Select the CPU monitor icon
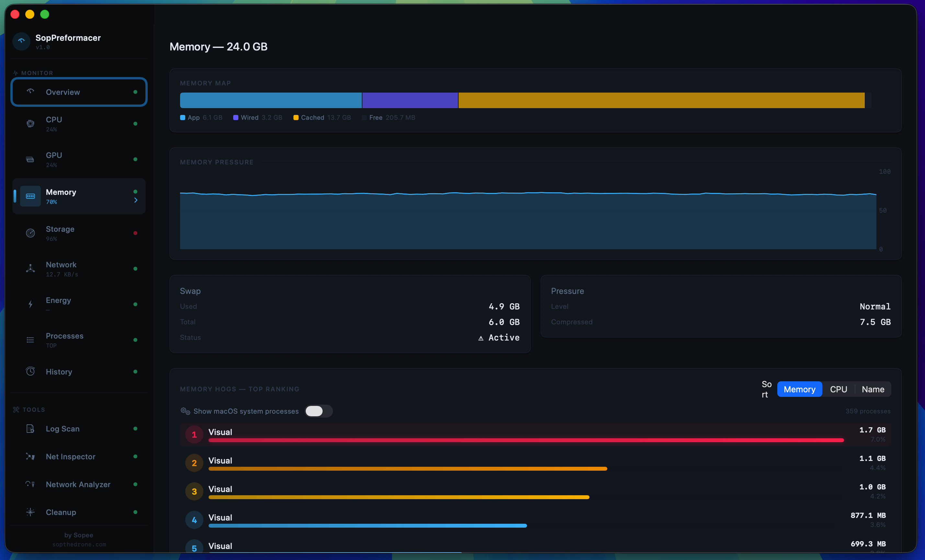The width and height of the screenshot is (925, 560). (x=30, y=123)
